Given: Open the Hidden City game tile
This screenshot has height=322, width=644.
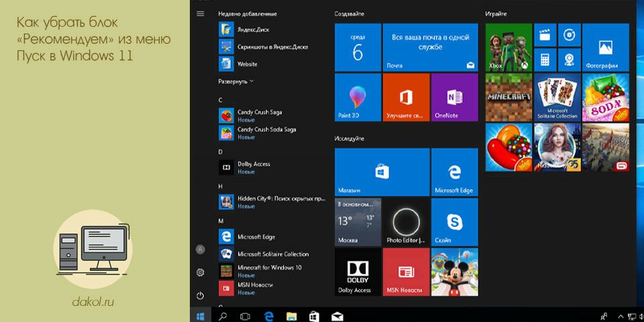Looking at the screenshot, I should 557,148.
